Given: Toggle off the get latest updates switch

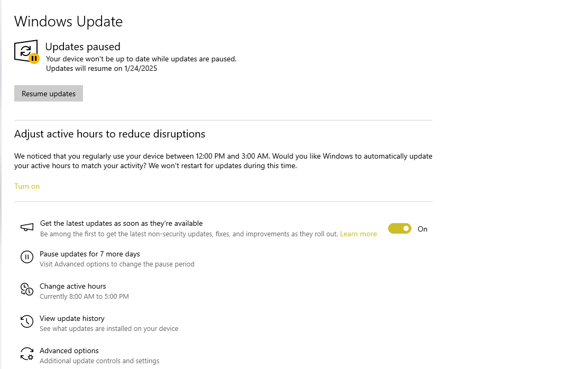Looking at the screenshot, I should pos(399,228).
